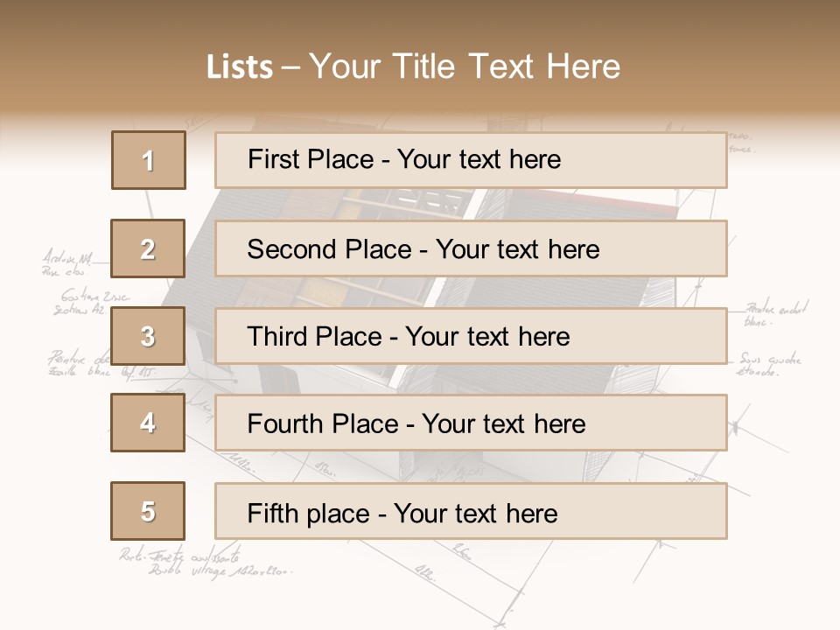Select the "First Place - Your text here" bar

pyautogui.click(x=471, y=160)
